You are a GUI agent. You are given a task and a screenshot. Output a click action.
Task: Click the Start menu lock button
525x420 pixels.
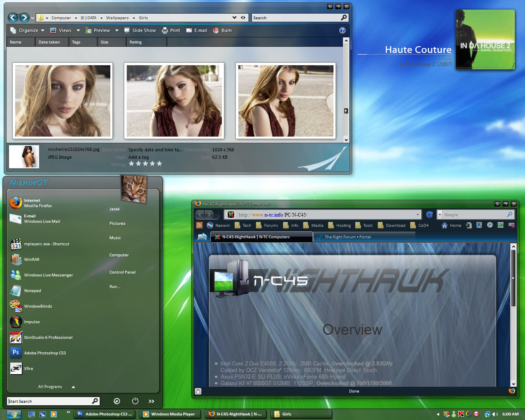click(117, 401)
